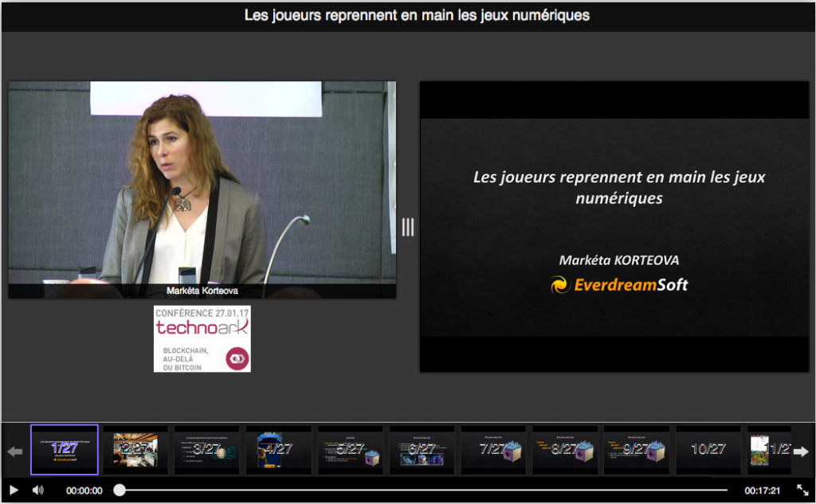Click 'Markéta KORTEOVA' on the slide
This screenshot has height=504, width=816.
[x=618, y=260]
